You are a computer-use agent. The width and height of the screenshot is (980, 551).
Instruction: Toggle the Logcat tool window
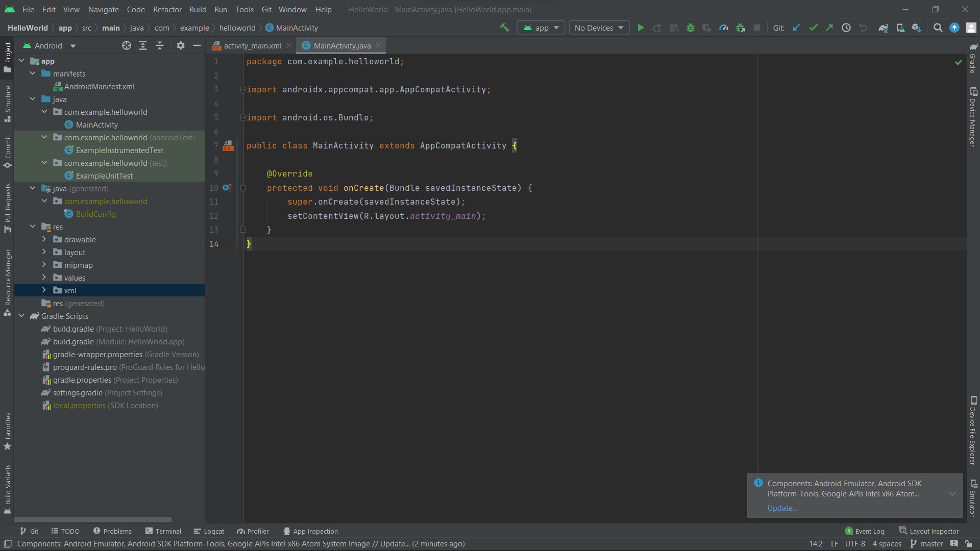(x=209, y=531)
